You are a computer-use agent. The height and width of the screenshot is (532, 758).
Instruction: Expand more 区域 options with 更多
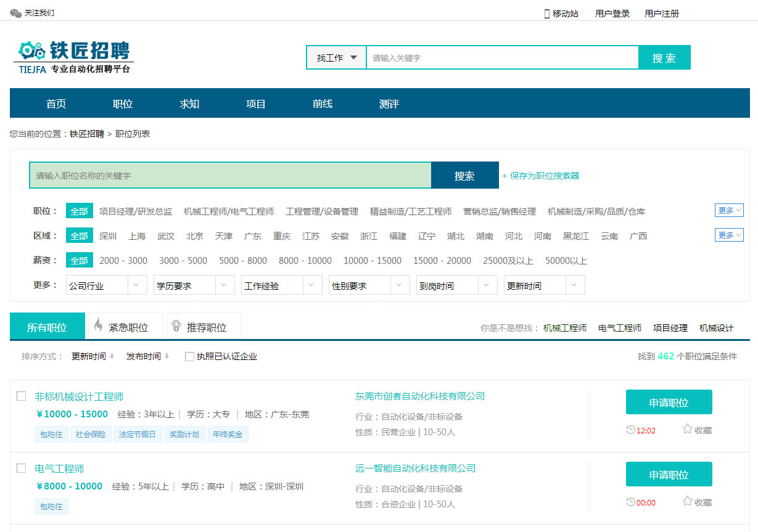(729, 235)
